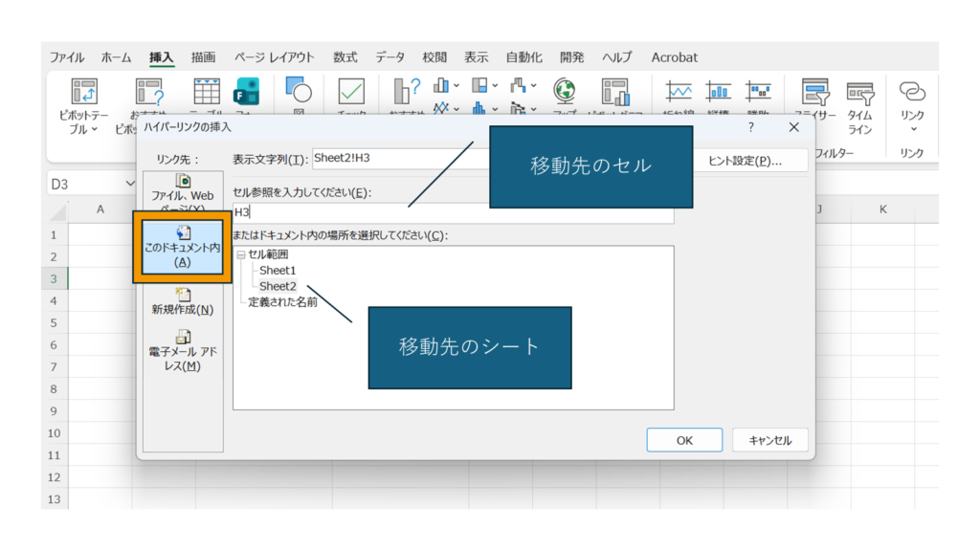Select Sheet1 in the document tree

[278, 271]
